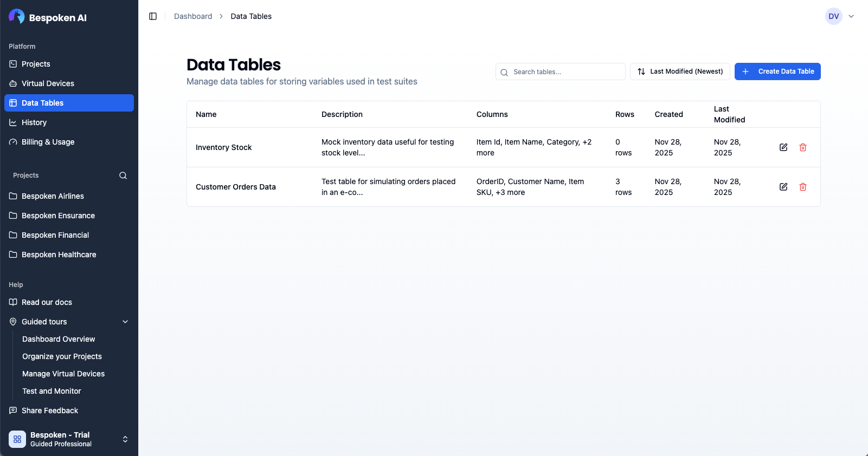The width and height of the screenshot is (868, 456).
Task: Click the Description column header
Action: 342,114
